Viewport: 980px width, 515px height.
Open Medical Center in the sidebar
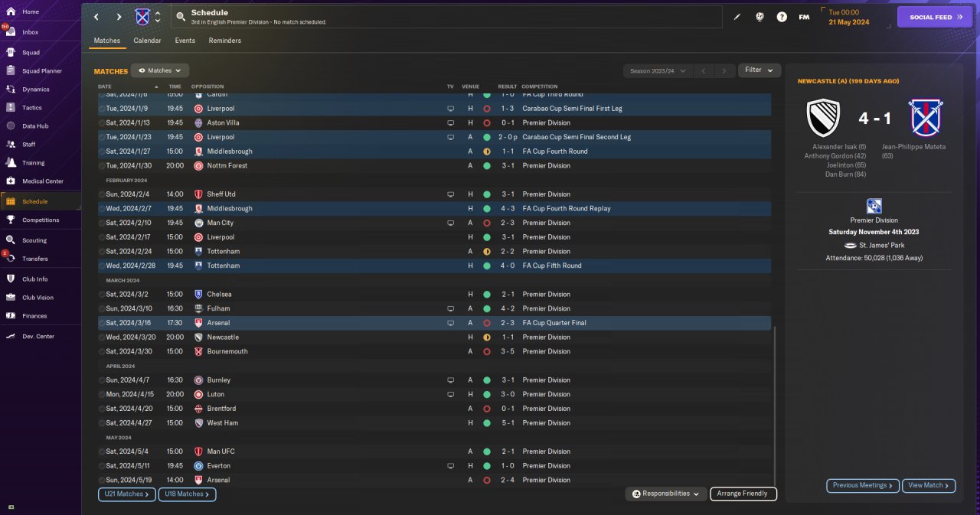[41, 181]
